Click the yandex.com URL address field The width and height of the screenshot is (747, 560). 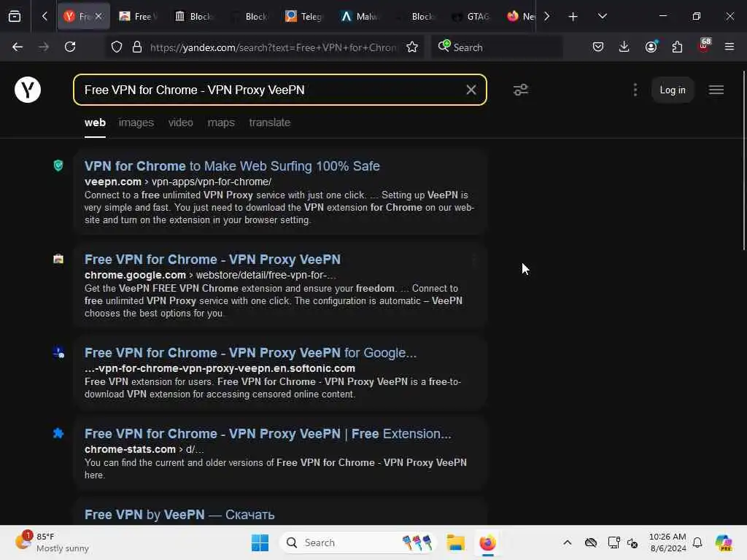point(273,47)
